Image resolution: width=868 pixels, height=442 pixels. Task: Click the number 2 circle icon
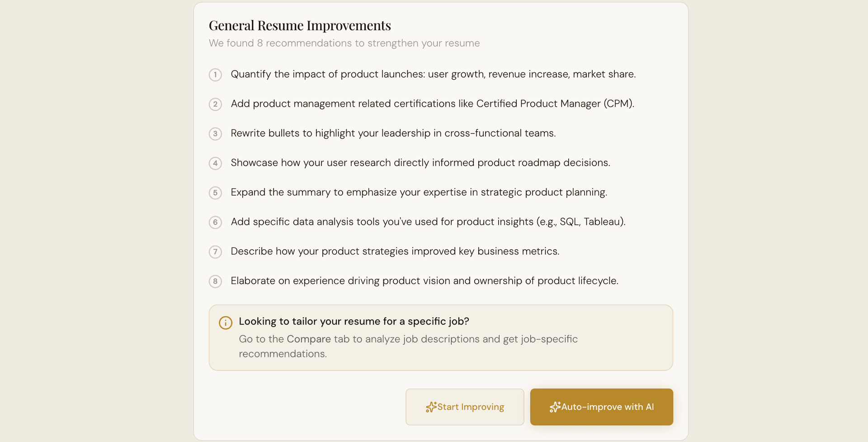(215, 104)
